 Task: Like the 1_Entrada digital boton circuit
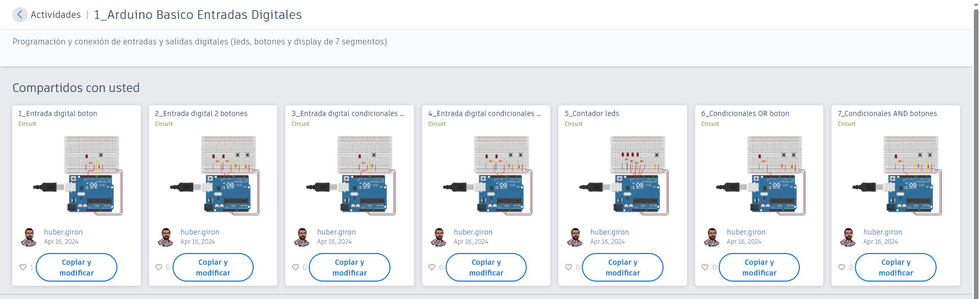tap(23, 267)
